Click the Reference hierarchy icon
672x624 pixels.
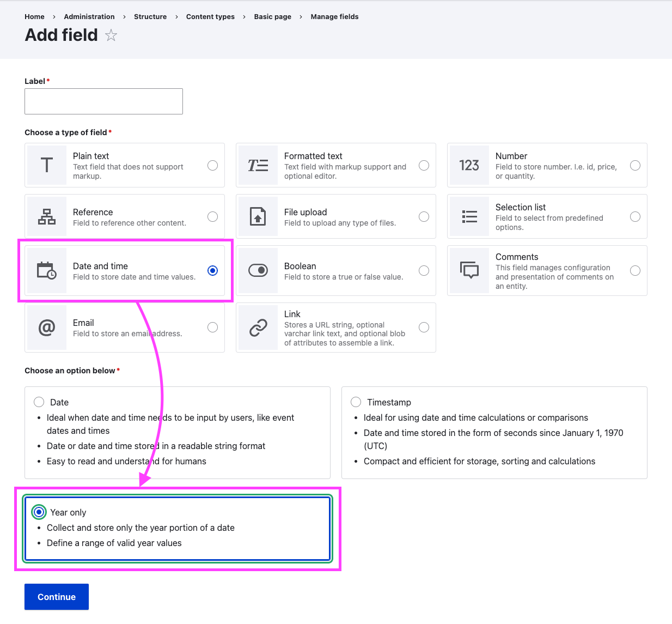pyautogui.click(x=47, y=216)
